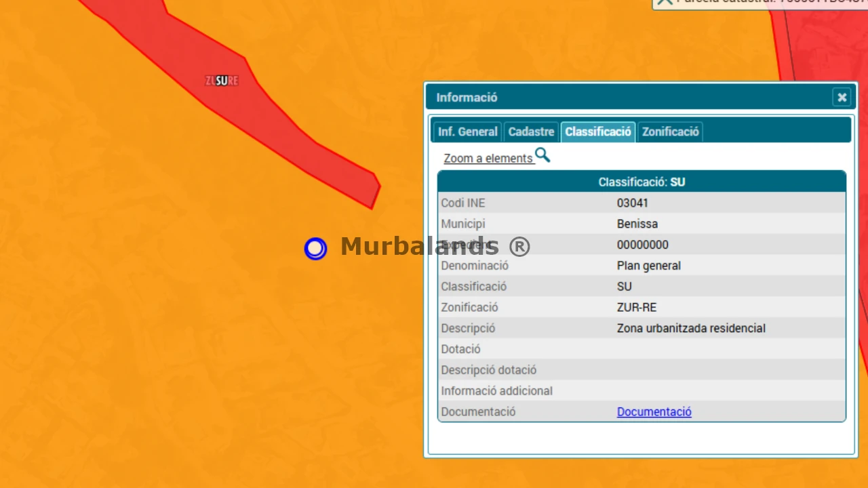Viewport: 868px width, 488px height.
Task: Click the Denominació field label
Action: (x=475, y=266)
